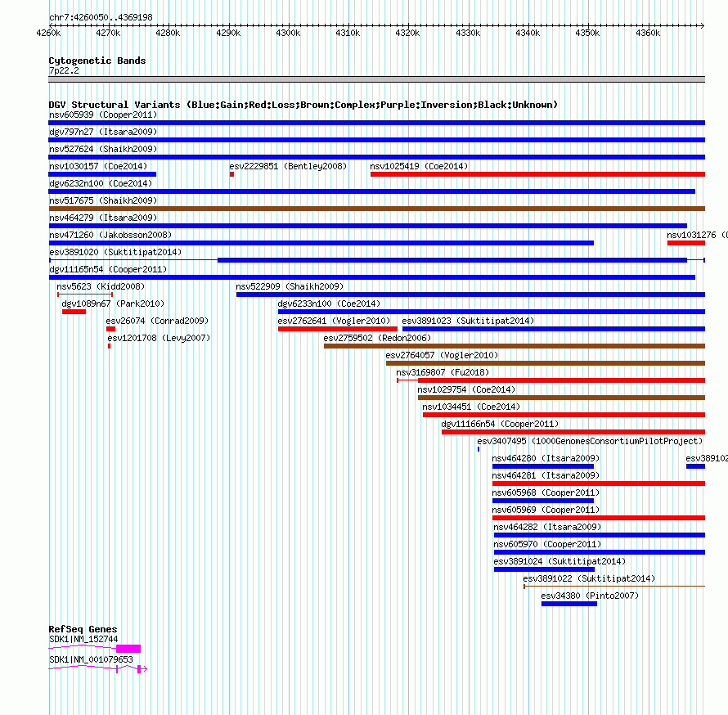The height and width of the screenshot is (715, 728).
Task: Click the nsv605970 (Cooper2011) label
Action: pos(547,544)
